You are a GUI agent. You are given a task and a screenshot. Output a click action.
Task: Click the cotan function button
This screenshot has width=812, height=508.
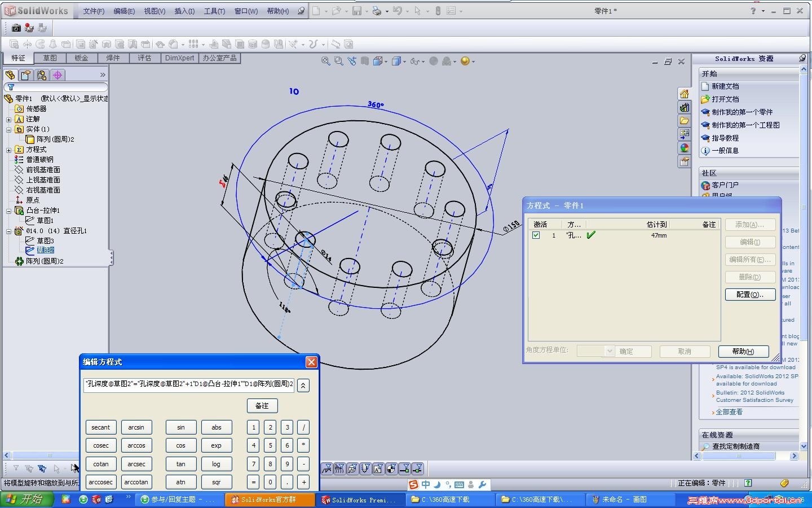point(101,464)
